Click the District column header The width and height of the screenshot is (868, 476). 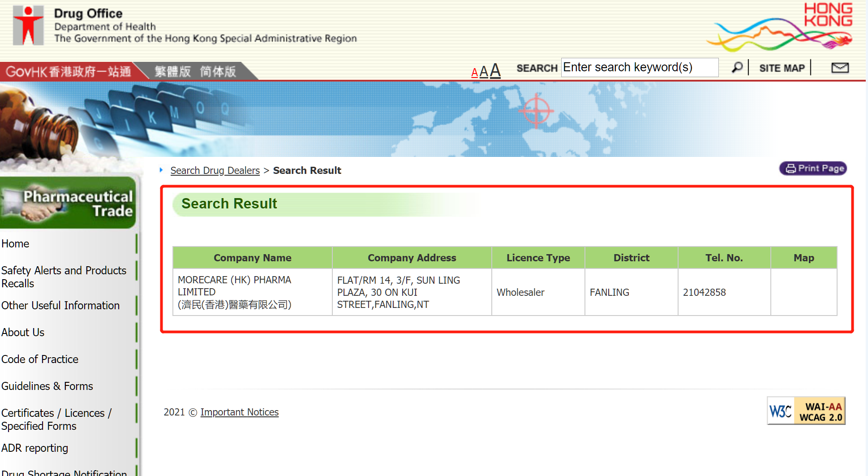pos(631,258)
